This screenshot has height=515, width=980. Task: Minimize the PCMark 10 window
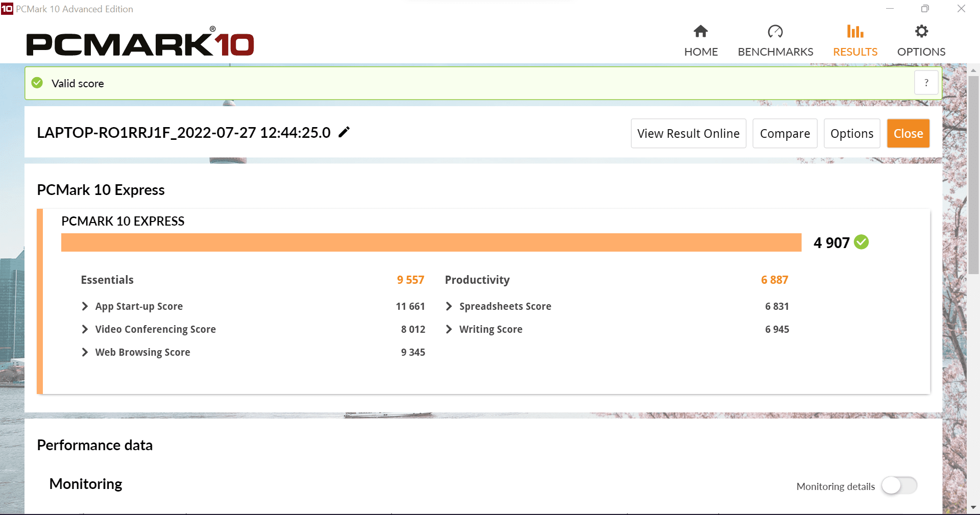pos(890,9)
